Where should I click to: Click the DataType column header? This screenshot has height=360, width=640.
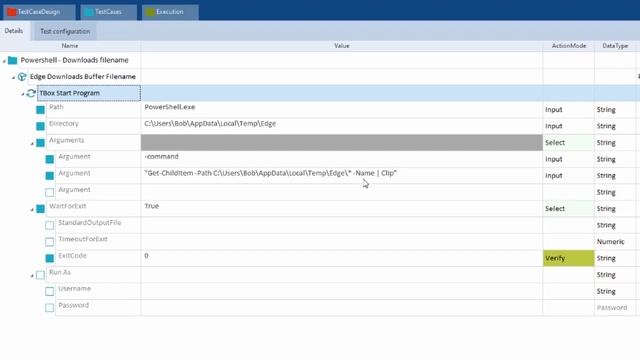[x=615, y=46]
